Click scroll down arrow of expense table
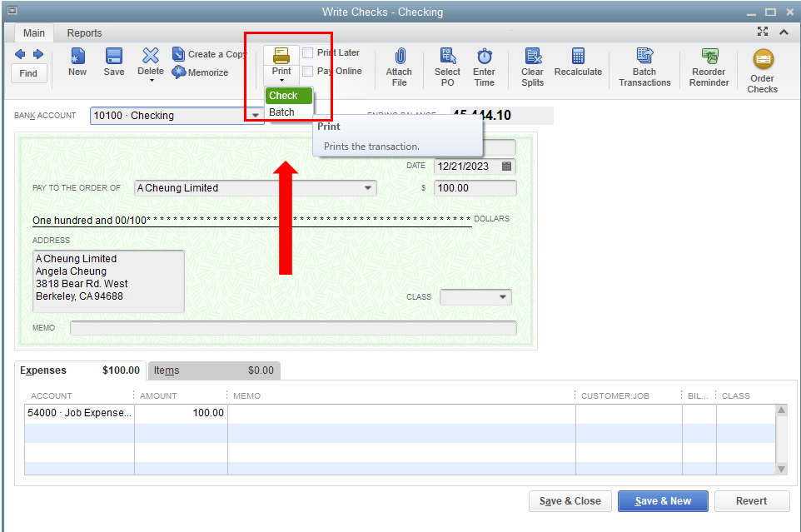The width and height of the screenshot is (801, 532). [x=782, y=469]
